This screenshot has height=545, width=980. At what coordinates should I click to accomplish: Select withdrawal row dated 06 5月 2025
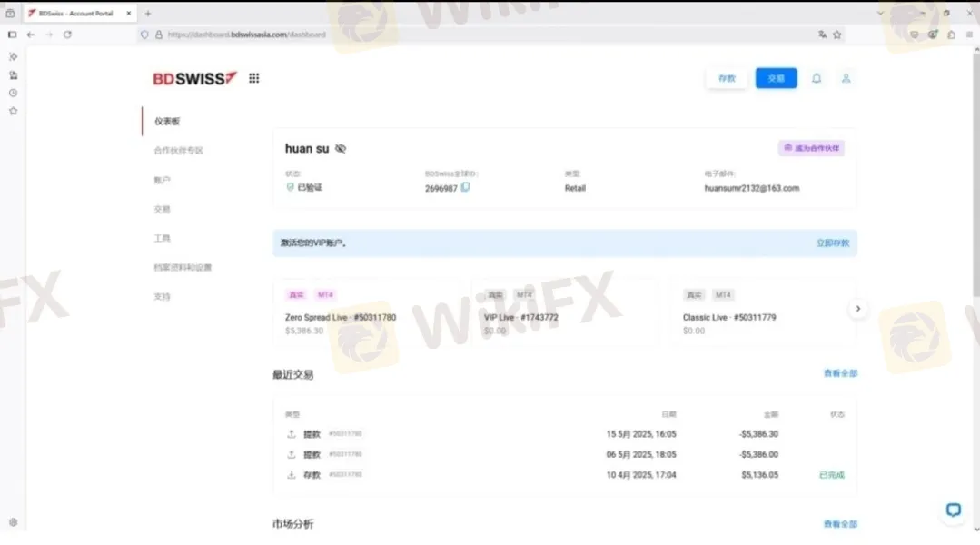coord(565,454)
